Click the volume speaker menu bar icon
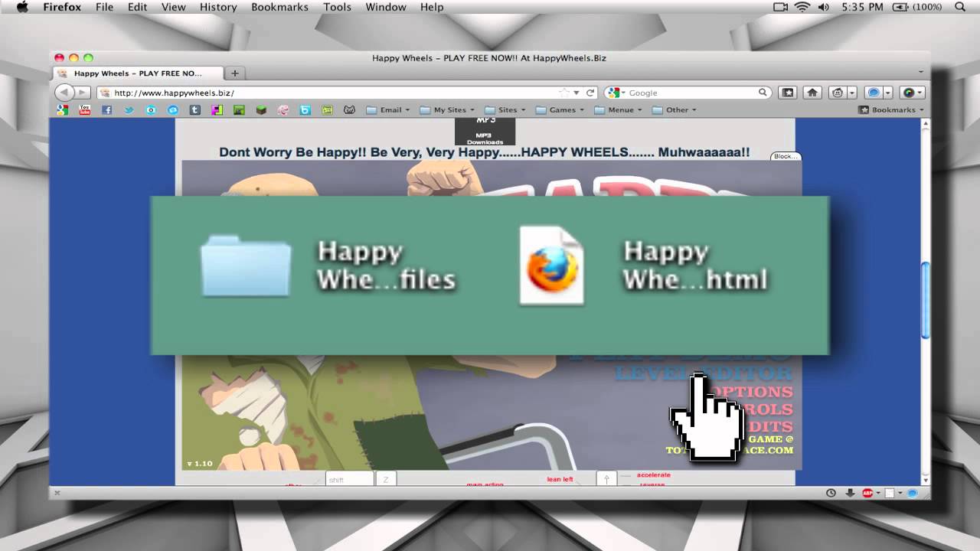The width and height of the screenshot is (980, 551). pyautogui.click(x=823, y=7)
